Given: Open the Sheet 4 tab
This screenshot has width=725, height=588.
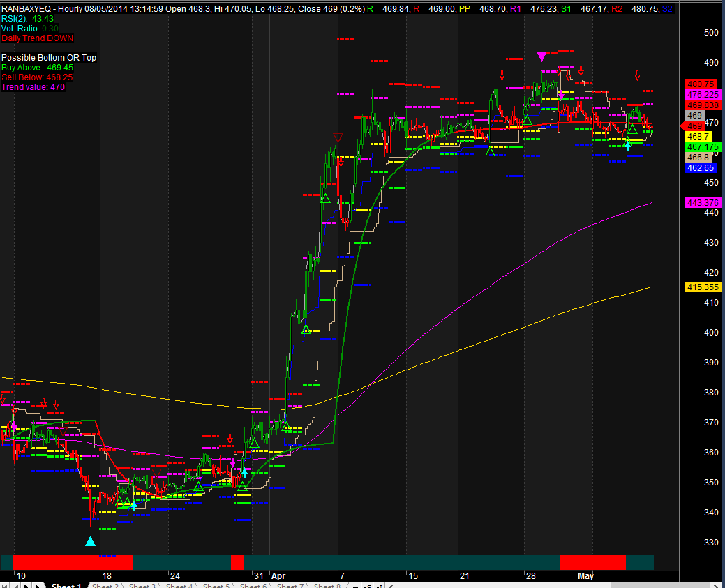Looking at the screenshot, I should tap(179, 585).
